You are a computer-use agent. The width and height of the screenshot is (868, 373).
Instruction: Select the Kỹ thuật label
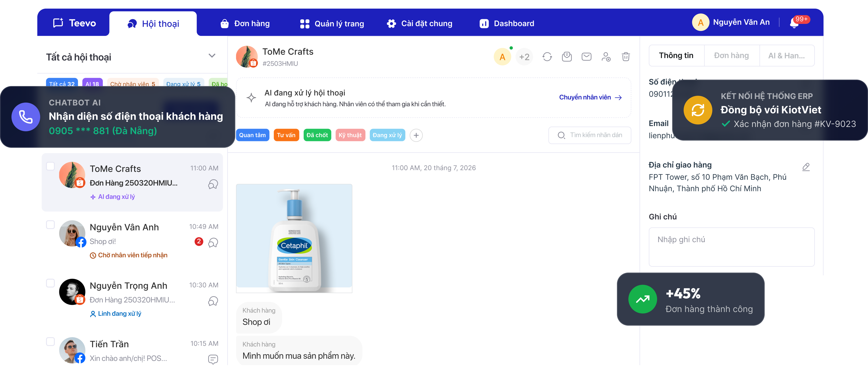click(x=350, y=135)
